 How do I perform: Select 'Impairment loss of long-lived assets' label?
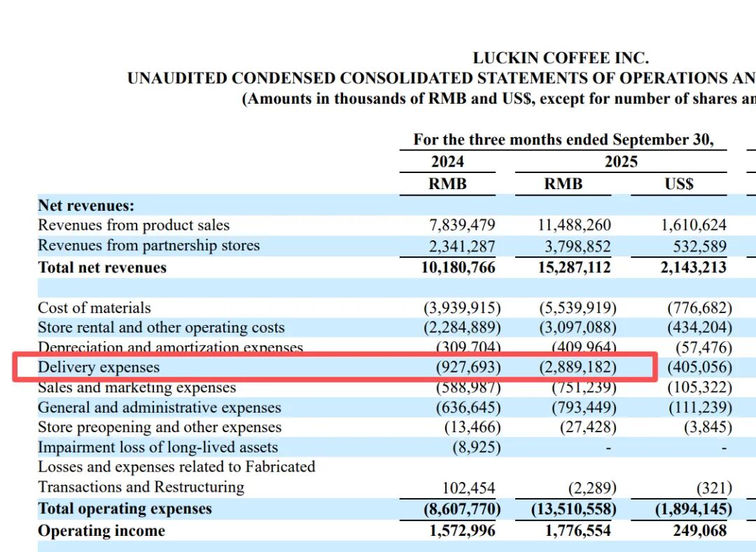(x=158, y=448)
